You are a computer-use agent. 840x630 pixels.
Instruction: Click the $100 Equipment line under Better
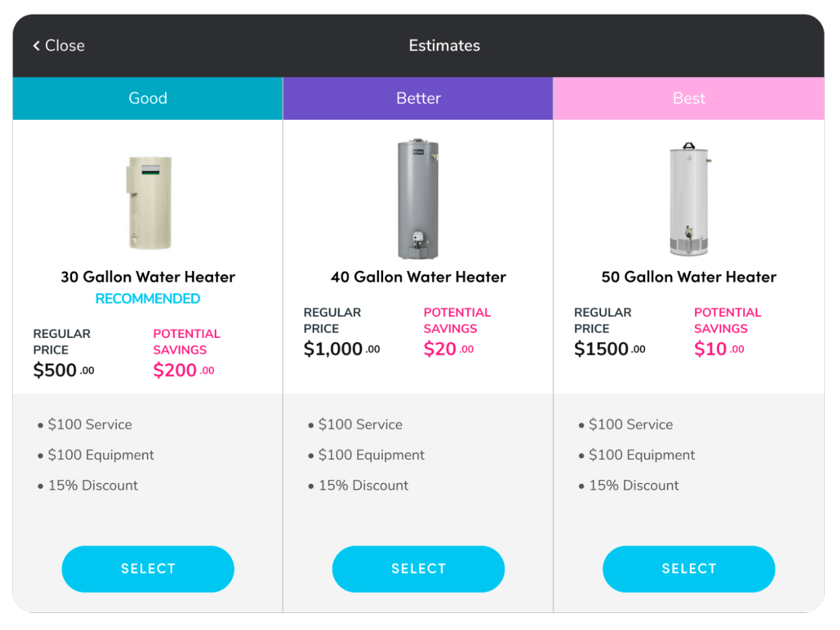(x=371, y=455)
